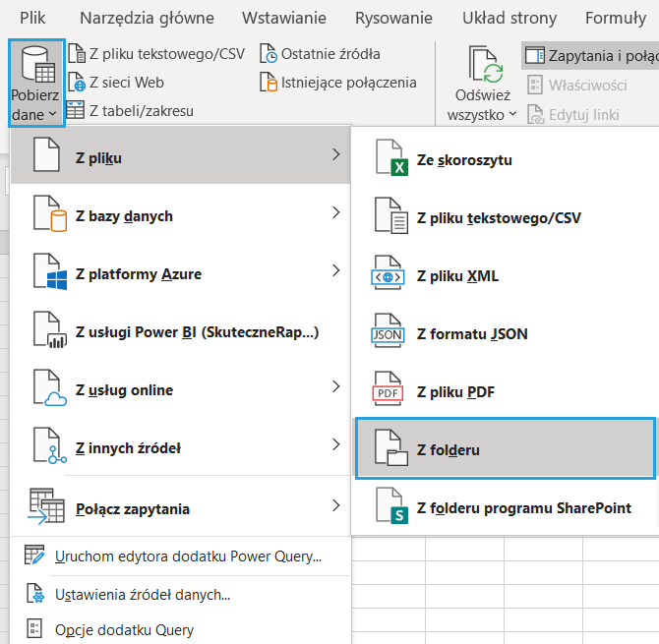Click the Z folderu programu SharePoint icon

coord(390,508)
